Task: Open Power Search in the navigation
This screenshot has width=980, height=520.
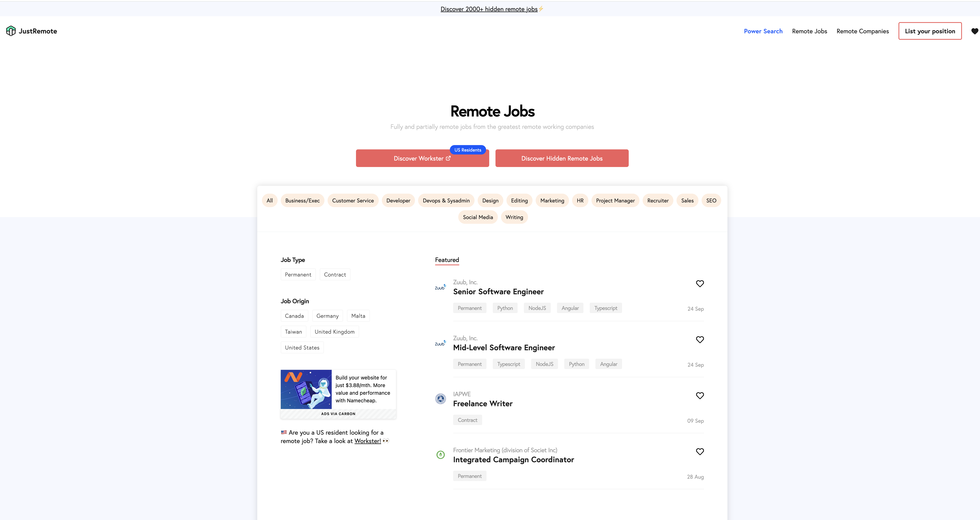Action: [763, 31]
